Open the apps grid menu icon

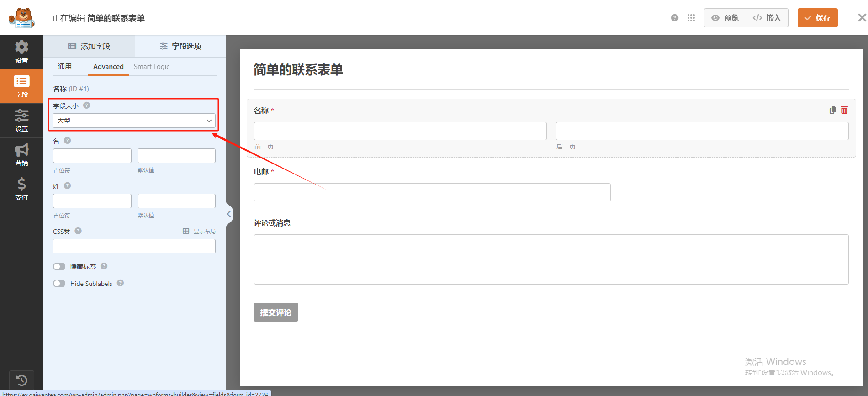(691, 18)
